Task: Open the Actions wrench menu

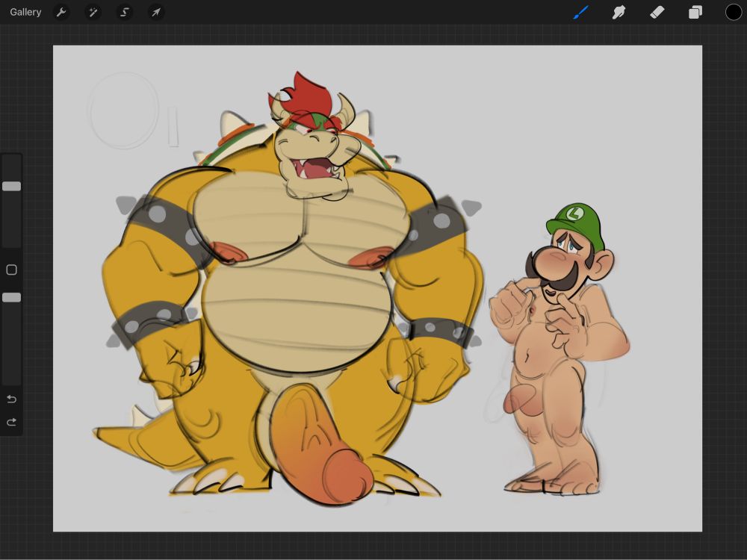Action: [61, 12]
